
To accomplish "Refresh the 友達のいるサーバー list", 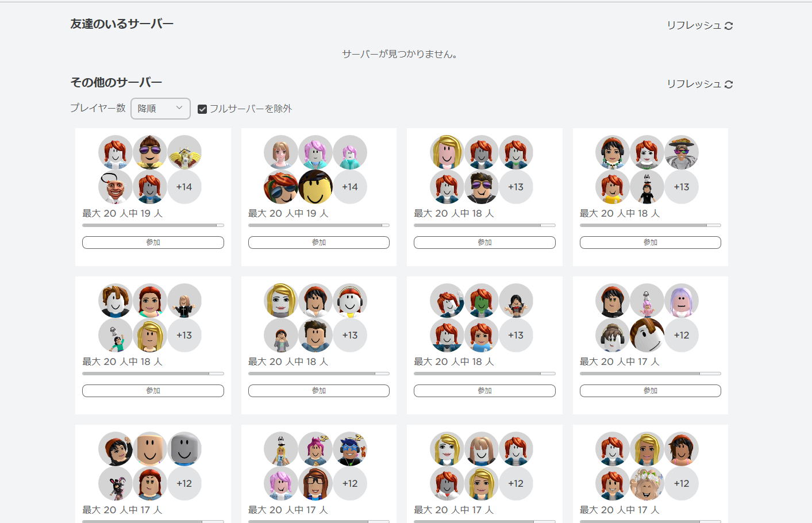I will [699, 25].
